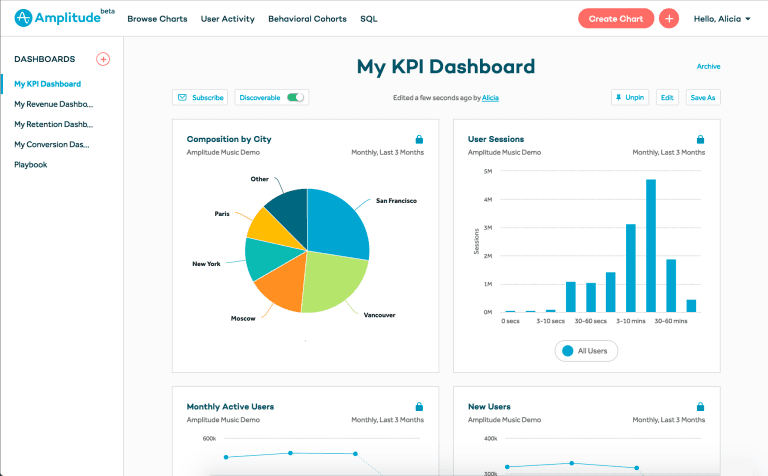Open the Behavioral Cohorts menu
This screenshot has width=768, height=476.
307,18
